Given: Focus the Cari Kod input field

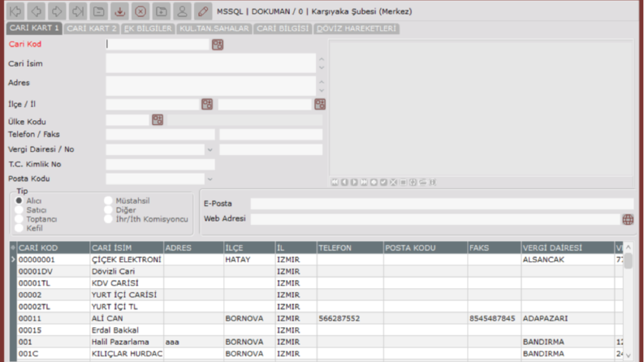Looking at the screenshot, I should click(x=158, y=45).
